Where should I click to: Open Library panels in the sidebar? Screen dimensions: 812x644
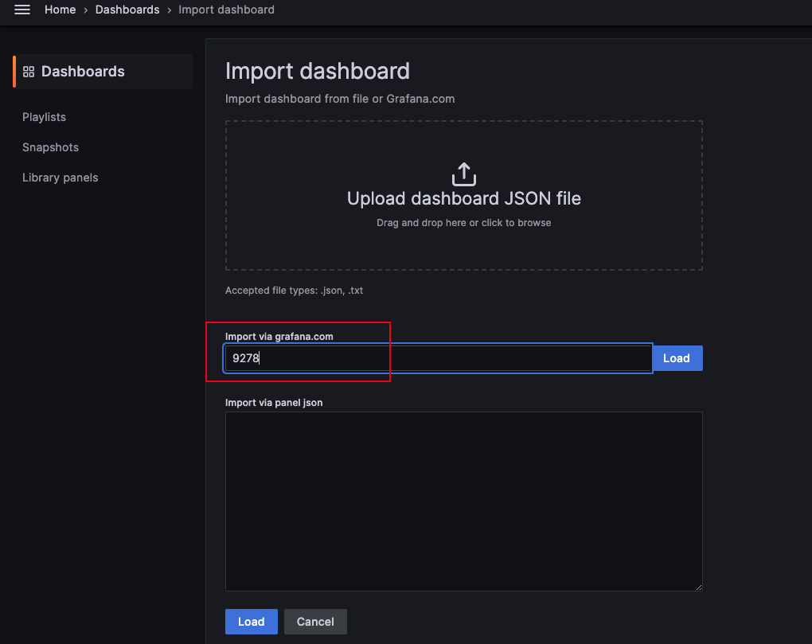tap(61, 178)
